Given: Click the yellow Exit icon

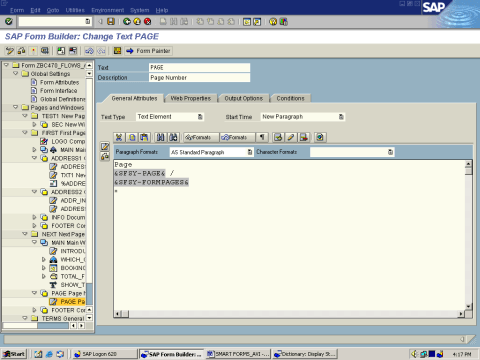Looking at the screenshot, I should [137, 22].
